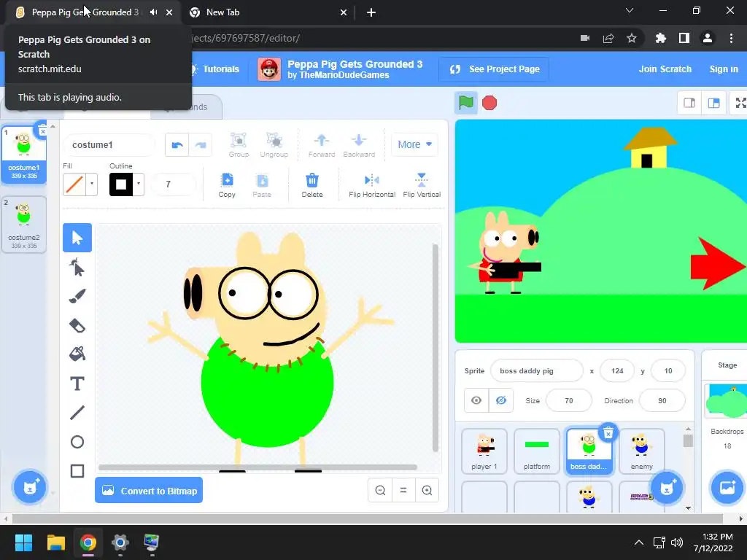747x560 pixels.
Task: Click the Ungroup icon
Action: pyautogui.click(x=274, y=145)
